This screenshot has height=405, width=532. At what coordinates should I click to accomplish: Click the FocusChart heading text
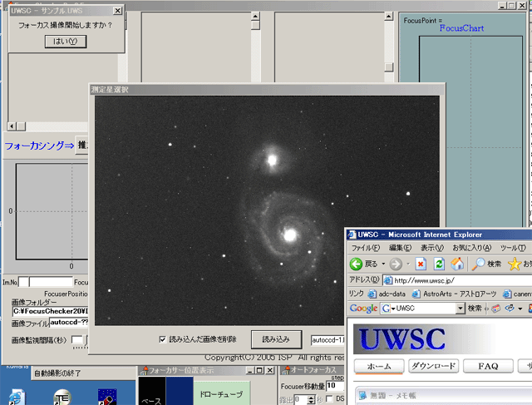[461, 28]
